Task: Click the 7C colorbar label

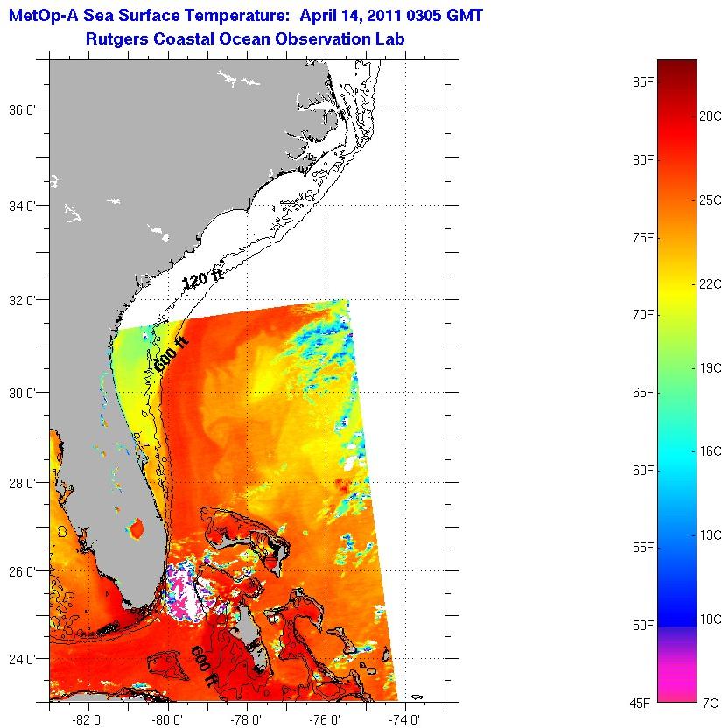Action: (711, 703)
